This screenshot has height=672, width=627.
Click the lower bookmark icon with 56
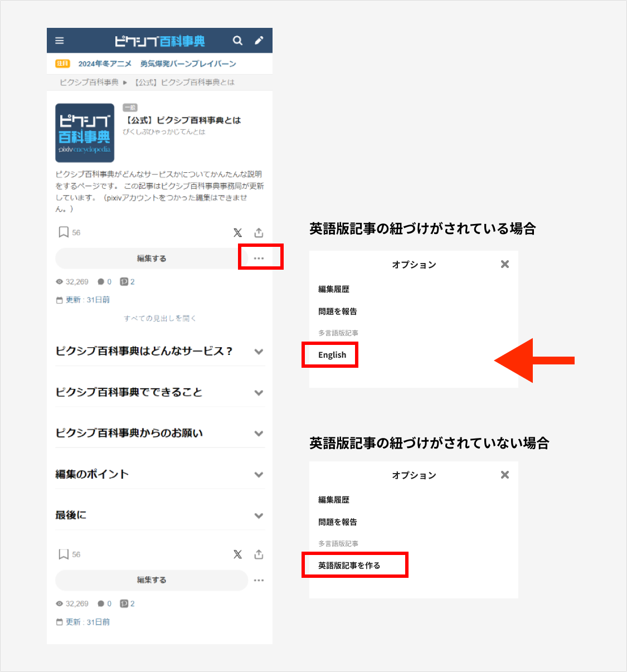pyautogui.click(x=64, y=554)
